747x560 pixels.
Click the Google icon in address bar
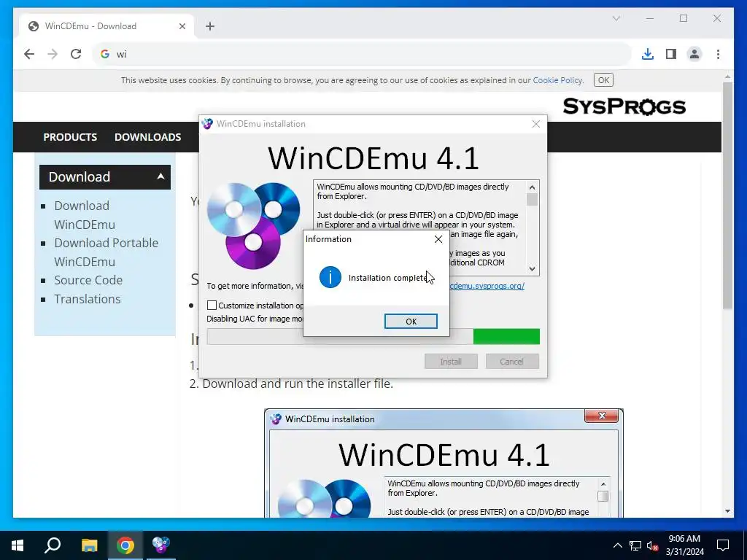(x=105, y=54)
